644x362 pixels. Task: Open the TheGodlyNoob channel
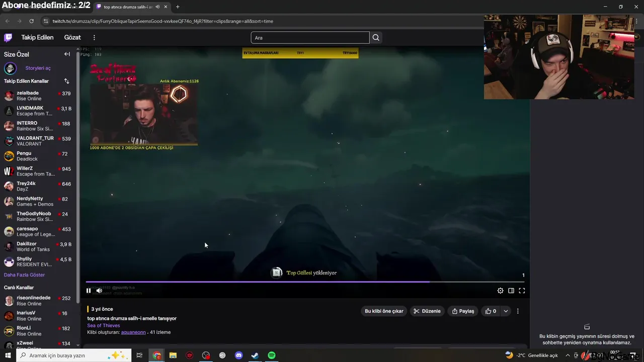(x=39, y=216)
